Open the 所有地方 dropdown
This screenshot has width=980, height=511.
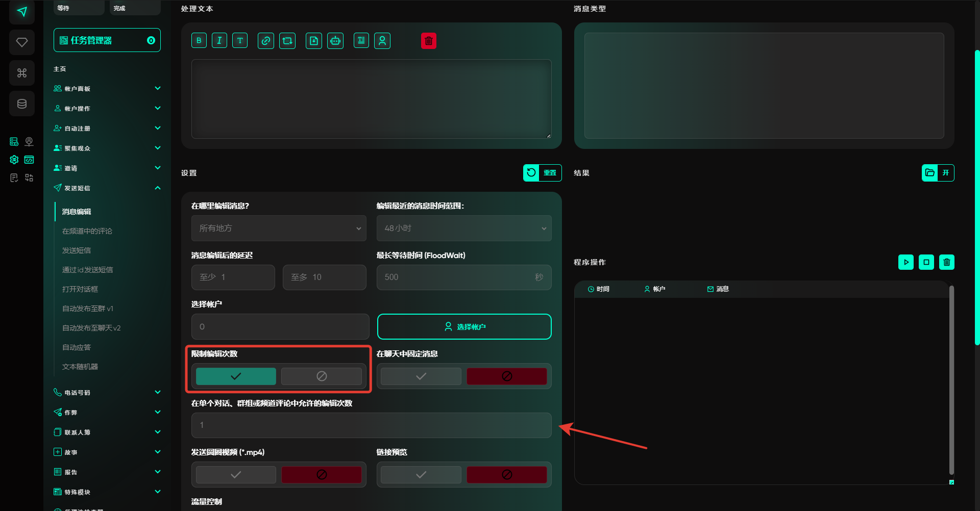coord(279,228)
